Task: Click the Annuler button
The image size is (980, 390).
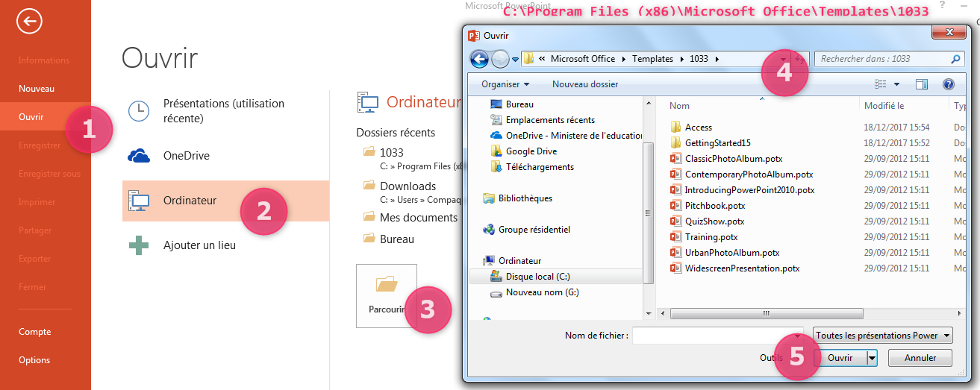Action: point(920,358)
